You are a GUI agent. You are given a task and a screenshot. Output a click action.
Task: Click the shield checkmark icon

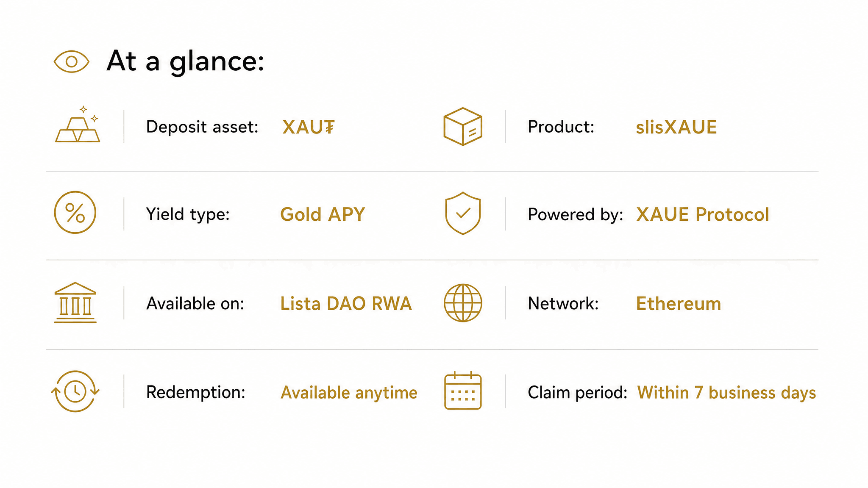(x=463, y=213)
